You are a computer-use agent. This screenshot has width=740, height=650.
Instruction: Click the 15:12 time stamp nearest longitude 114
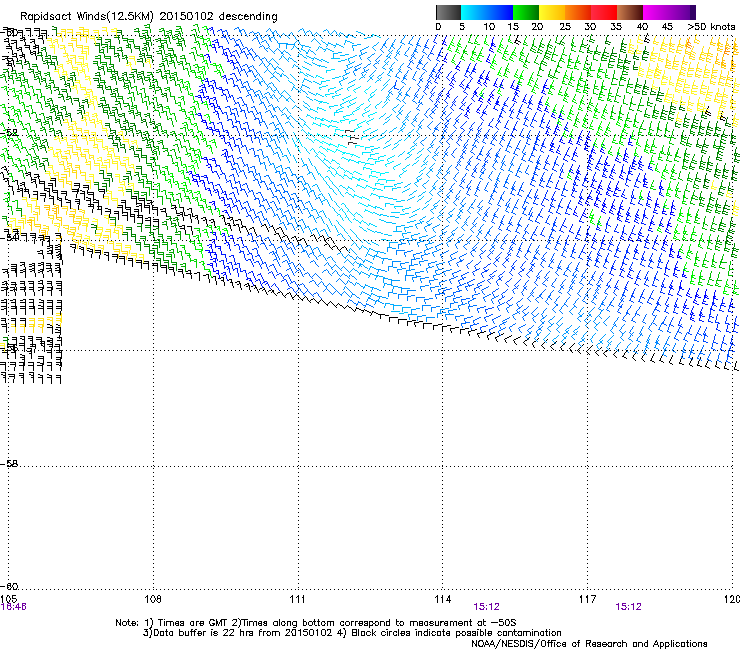(x=487, y=607)
